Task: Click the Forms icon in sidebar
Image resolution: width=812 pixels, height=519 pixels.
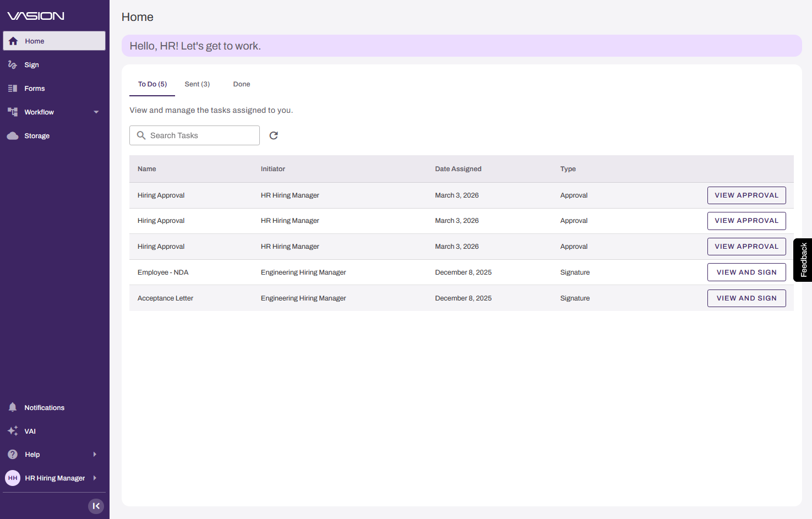Action: pyautogui.click(x=13, y=88)
